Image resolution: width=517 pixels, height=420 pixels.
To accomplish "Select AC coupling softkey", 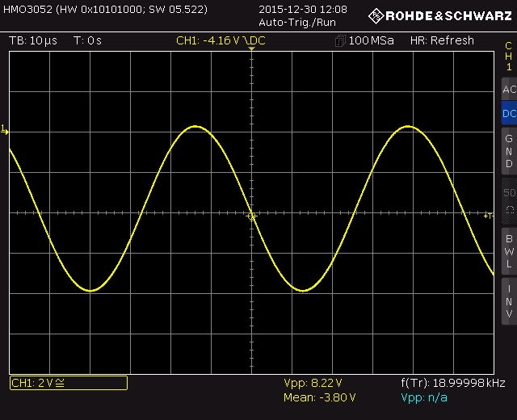I will pos(508,90).
